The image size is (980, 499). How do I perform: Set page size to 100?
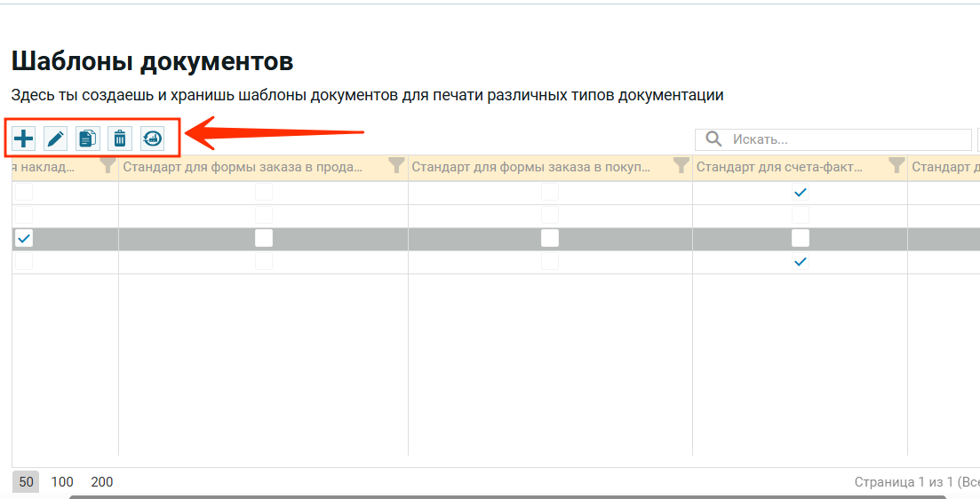tap(62, 482)
